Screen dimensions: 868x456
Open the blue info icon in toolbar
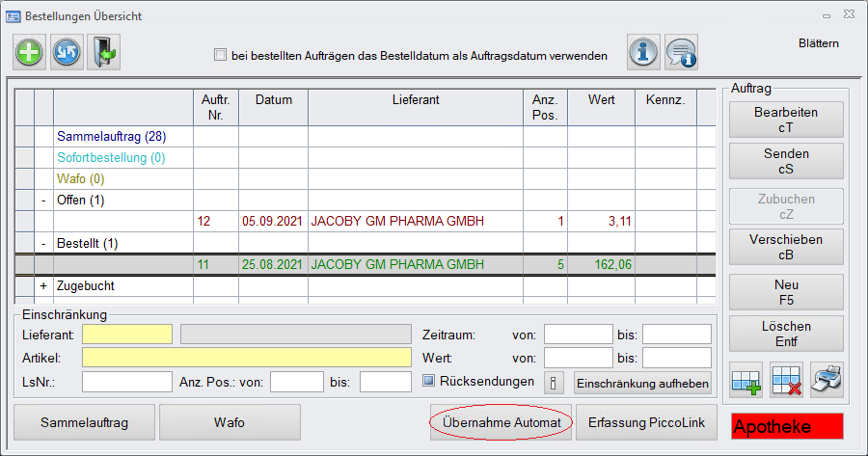[x=644, y=52]
